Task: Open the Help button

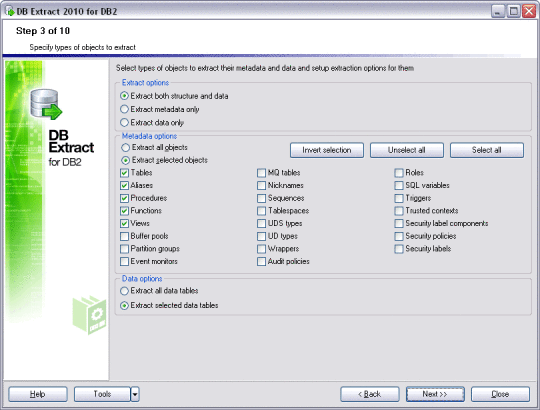Action: (x=38, y=394)
